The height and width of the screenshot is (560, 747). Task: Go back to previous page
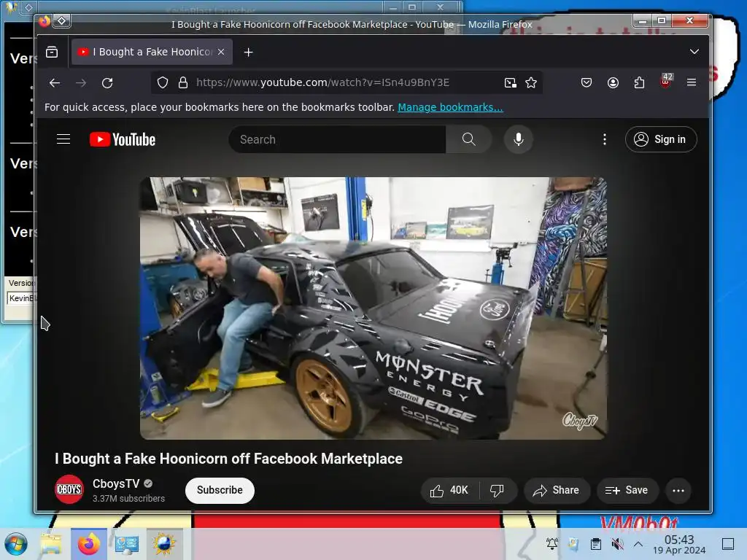(x=55, y=83)
